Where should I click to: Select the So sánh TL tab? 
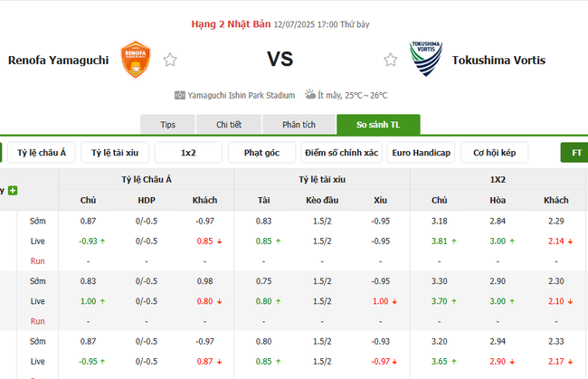pos(378,125)
